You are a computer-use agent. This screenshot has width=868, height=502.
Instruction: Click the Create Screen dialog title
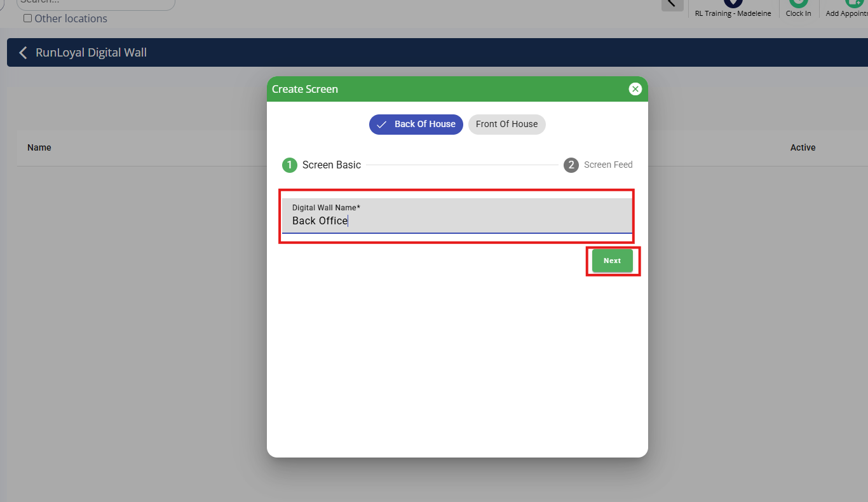(305, 89)
